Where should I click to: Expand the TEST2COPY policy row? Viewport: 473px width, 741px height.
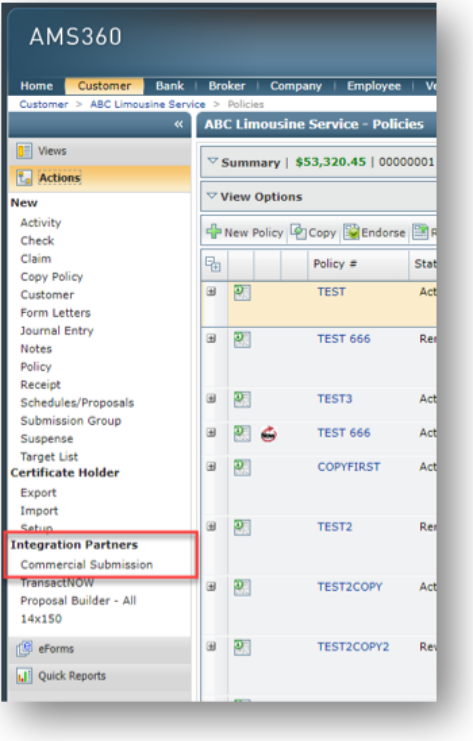(211, 586)
